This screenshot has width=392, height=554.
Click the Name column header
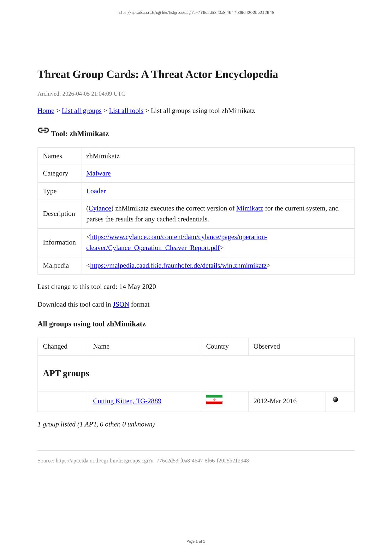click(101, 346)
